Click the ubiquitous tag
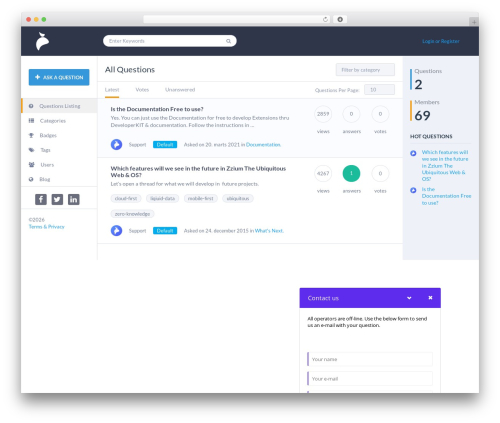The image size is (500, 423). [x=238, y=198]
